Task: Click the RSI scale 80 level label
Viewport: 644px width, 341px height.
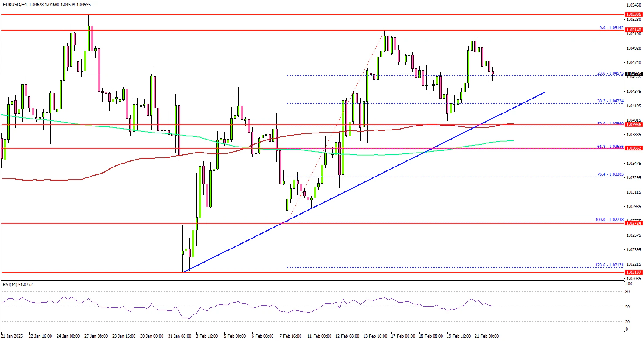Action: pos(627,291)
